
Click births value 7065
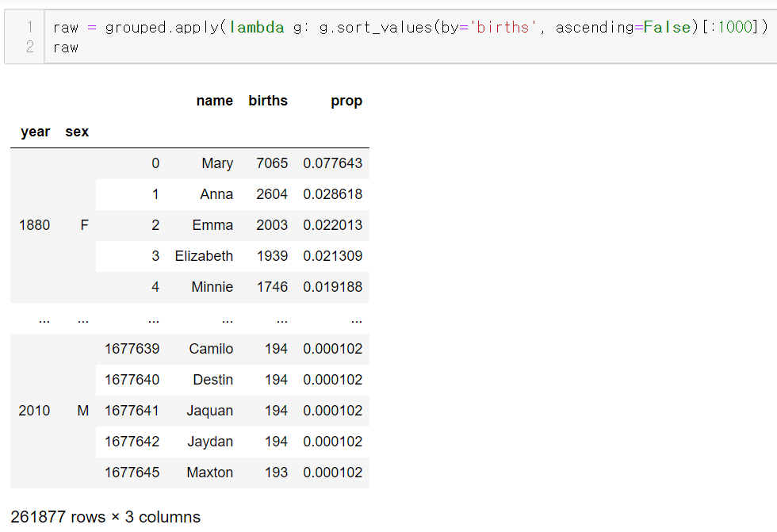(272, 163)
